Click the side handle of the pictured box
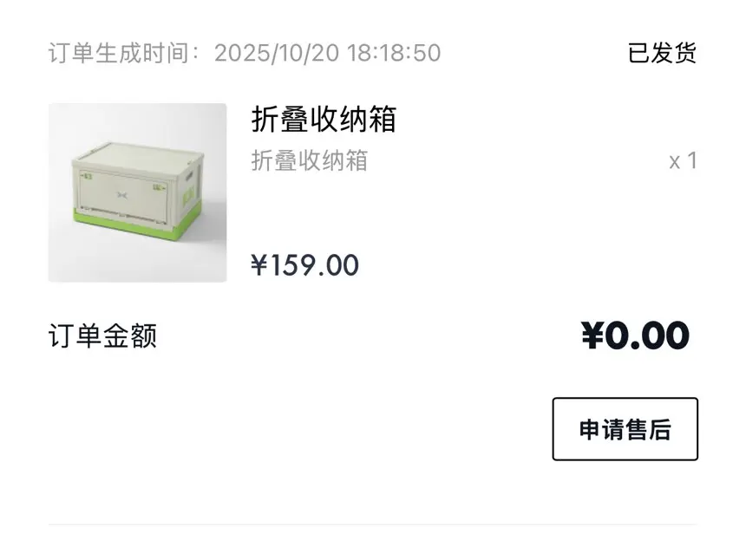Viewport: 746px width, 560px height. click(x=189, y=176)
